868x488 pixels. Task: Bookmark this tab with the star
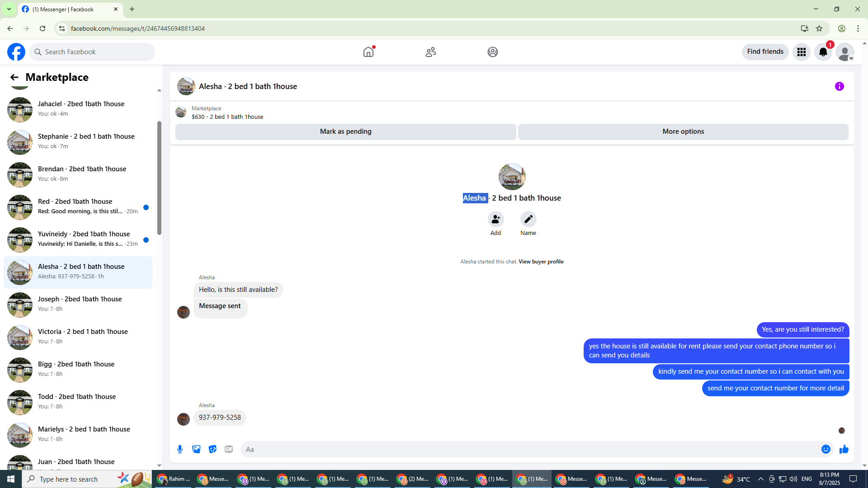click(819, 28)
